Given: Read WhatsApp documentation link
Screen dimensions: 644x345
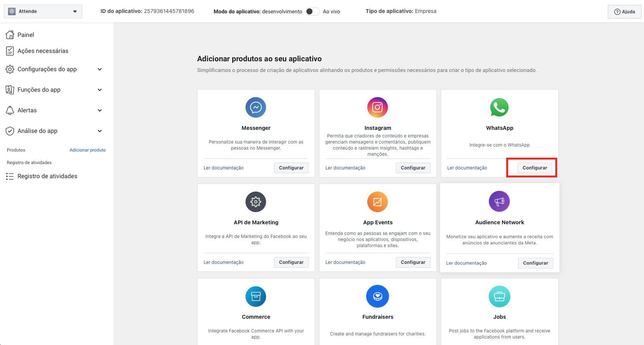Looking at the screenshot, I should coord(467,168).
